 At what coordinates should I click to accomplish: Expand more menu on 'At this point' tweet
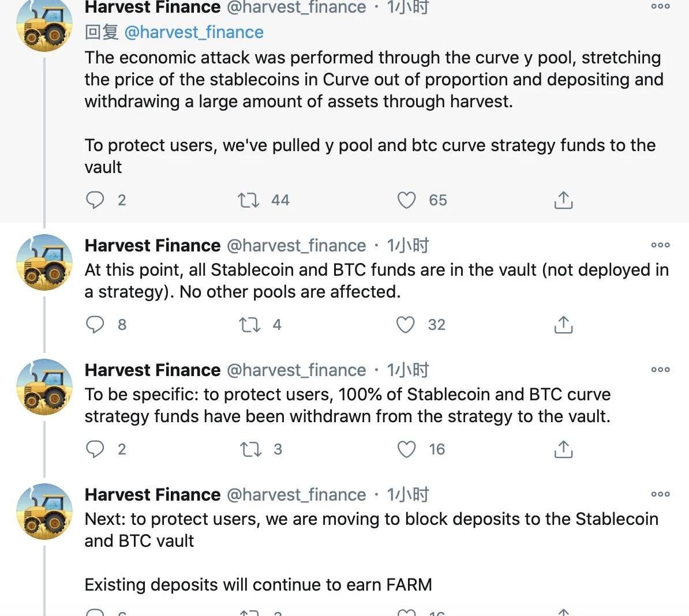pos(660,245)
